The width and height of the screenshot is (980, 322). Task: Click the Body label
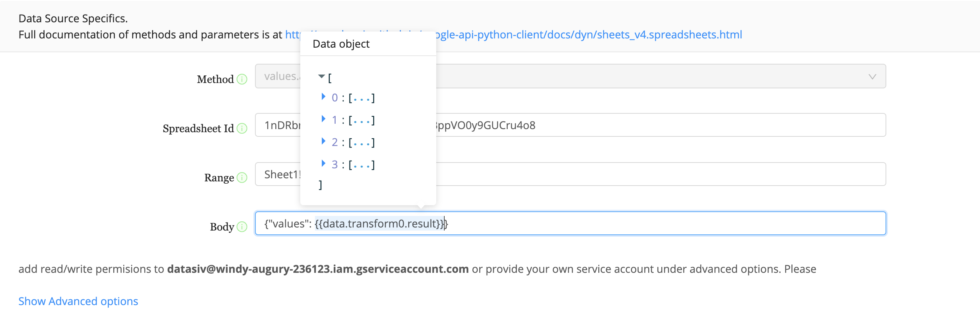[x=222, y=227]
